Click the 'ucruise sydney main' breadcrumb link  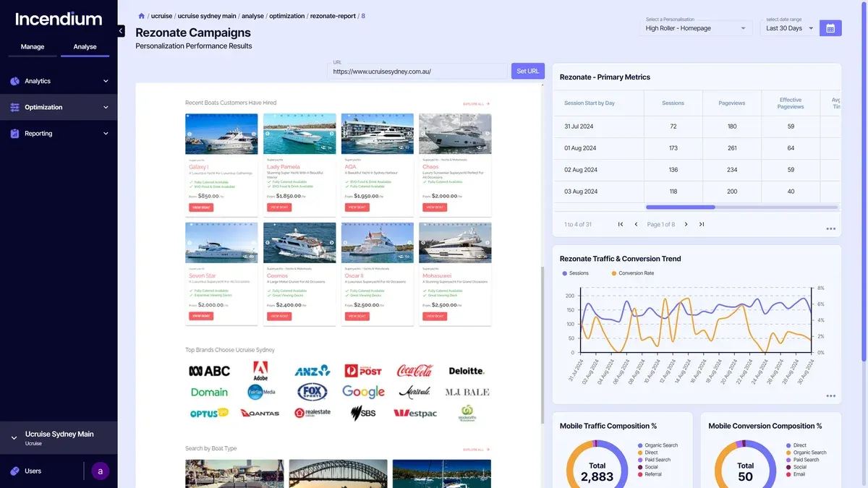207,16
